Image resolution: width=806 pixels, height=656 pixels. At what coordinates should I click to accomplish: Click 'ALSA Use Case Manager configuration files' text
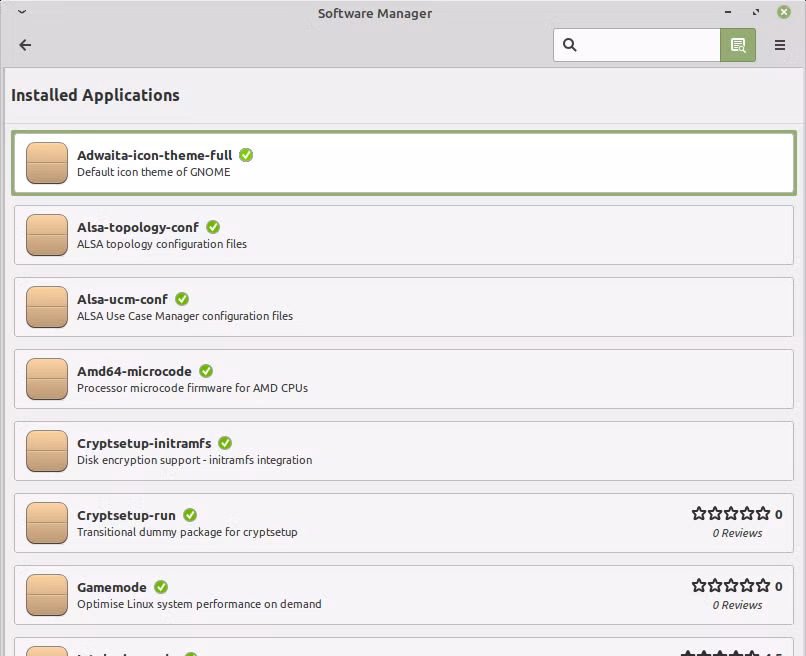pyautogui.click(x=185, y=316)
